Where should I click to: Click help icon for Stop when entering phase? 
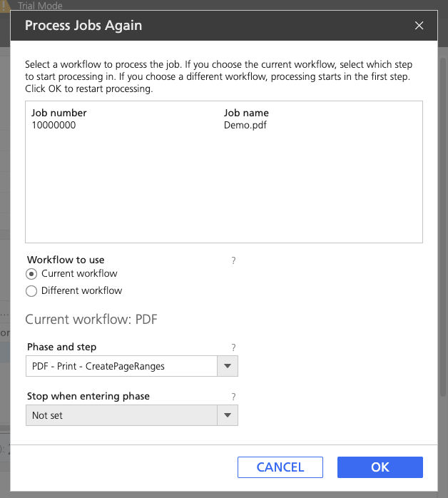(233, 397)
